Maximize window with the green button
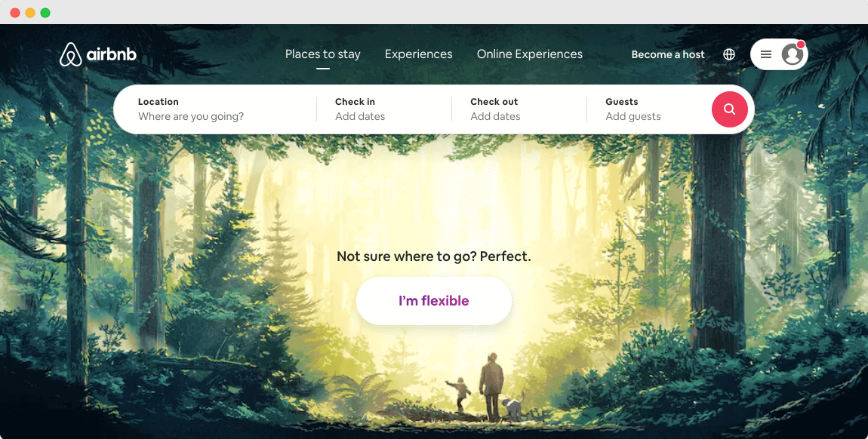Image resolution: width=868 pixels, height=439 pixels. [x=45, y=13]
